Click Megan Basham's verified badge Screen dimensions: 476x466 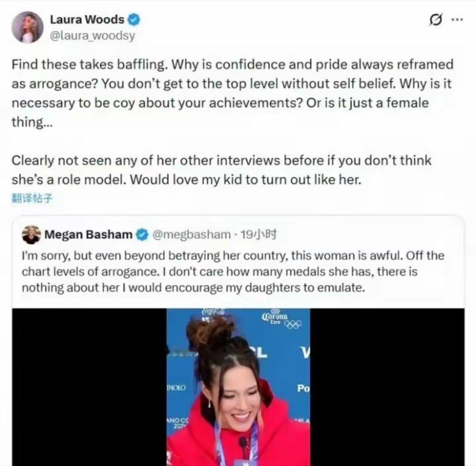142,235
